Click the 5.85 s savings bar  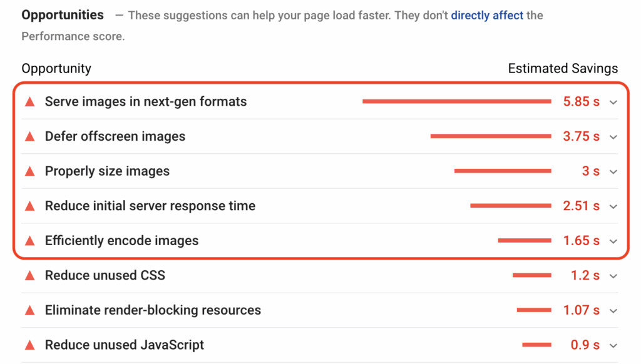pos(456,101)
